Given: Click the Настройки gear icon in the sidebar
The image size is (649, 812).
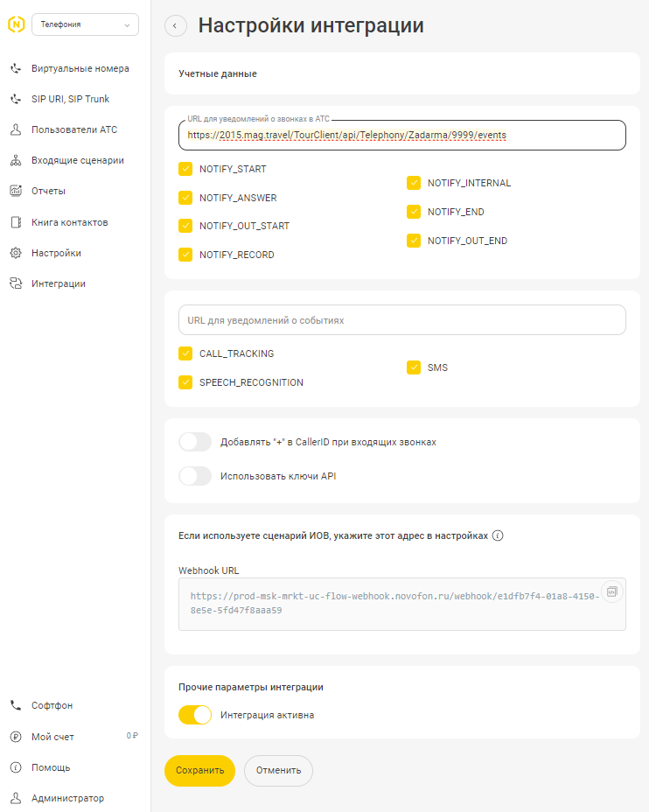Looking at the screenshot, I should (16, 253).
